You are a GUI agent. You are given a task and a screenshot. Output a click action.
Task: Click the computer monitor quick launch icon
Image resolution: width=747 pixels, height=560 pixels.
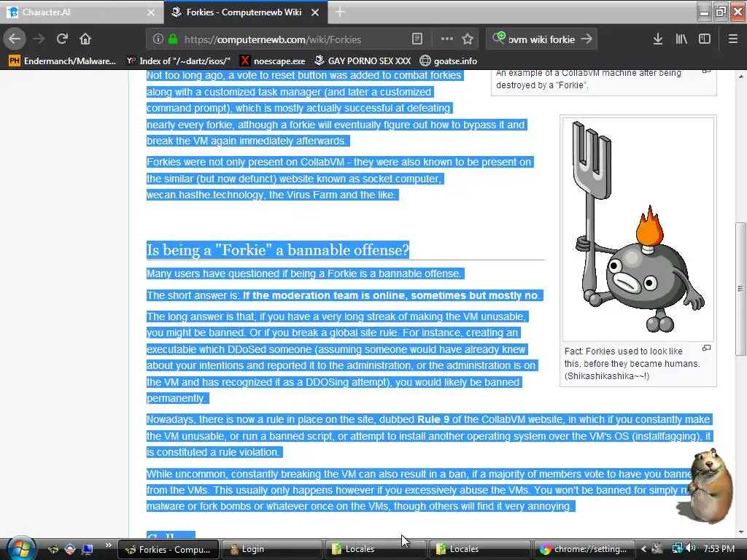pyautogui.click(x=88, y=549)
